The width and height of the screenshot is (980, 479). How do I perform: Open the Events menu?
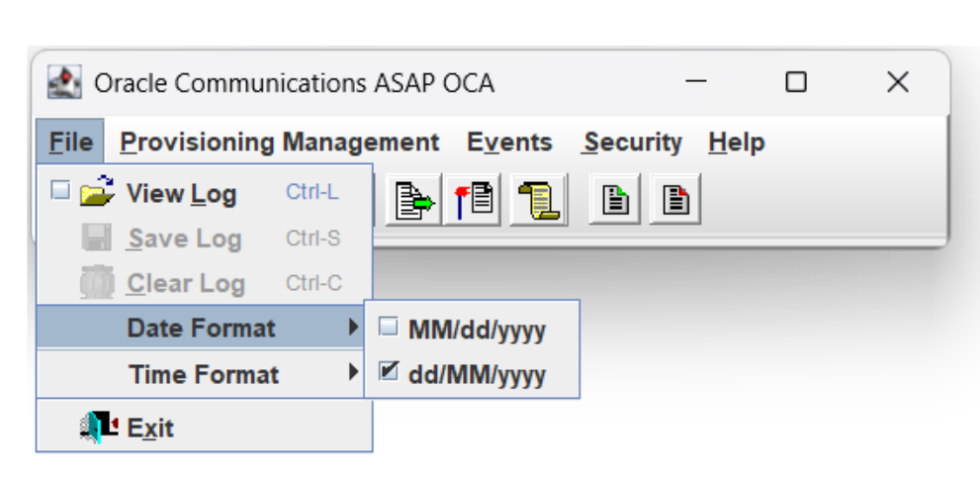(509, 142)
